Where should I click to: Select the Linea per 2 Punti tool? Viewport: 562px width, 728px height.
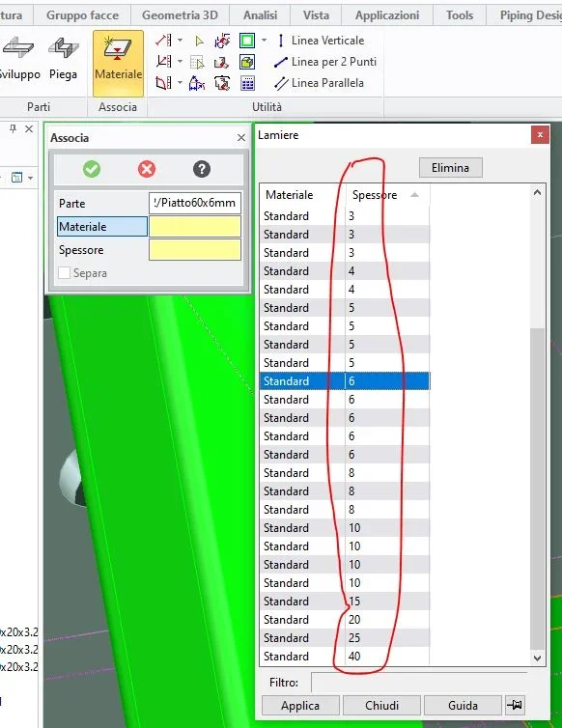[324, 62]
